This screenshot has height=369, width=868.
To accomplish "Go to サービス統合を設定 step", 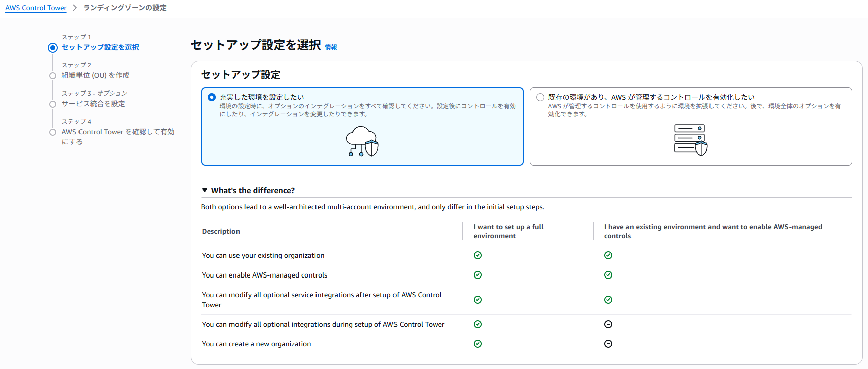I will (94, 104).
